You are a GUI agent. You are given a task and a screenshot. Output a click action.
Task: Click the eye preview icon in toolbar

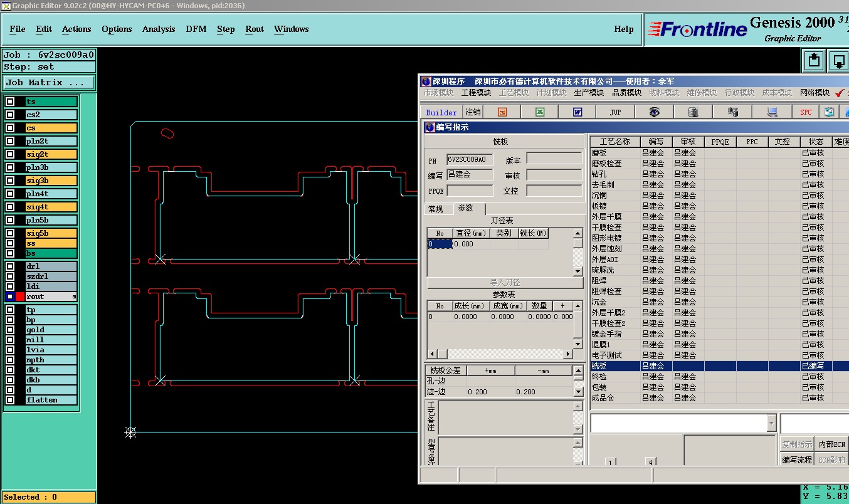click(654, 112)
